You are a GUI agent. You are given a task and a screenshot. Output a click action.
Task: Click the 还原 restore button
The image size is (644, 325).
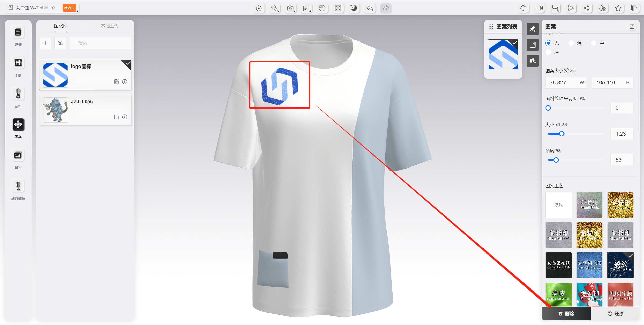coord(615,313)
